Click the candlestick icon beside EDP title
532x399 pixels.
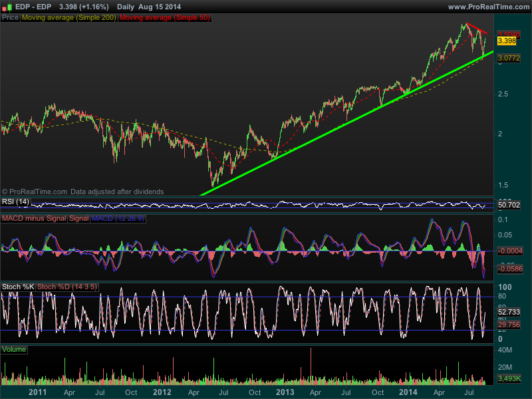coord(7,7)
